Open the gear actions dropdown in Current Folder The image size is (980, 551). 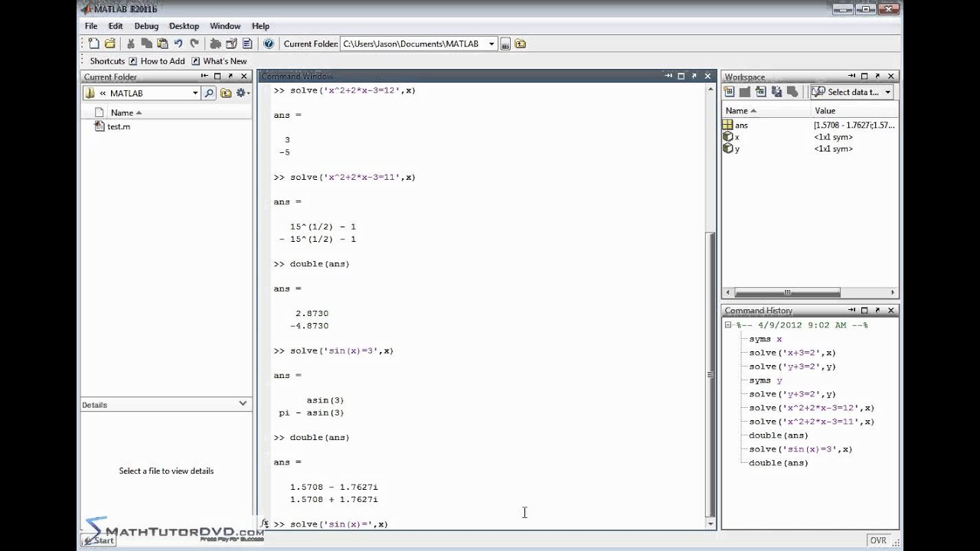point(243,93)
